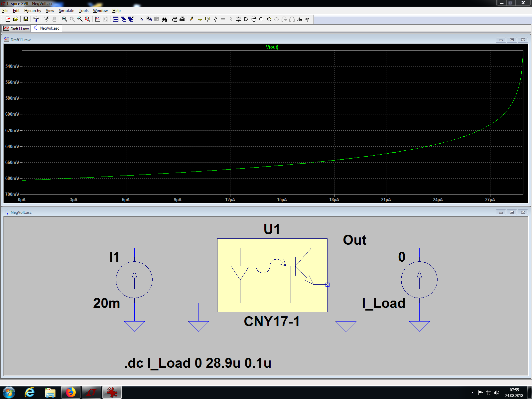Click the Copy icon in toolbar

coord(149,19)
